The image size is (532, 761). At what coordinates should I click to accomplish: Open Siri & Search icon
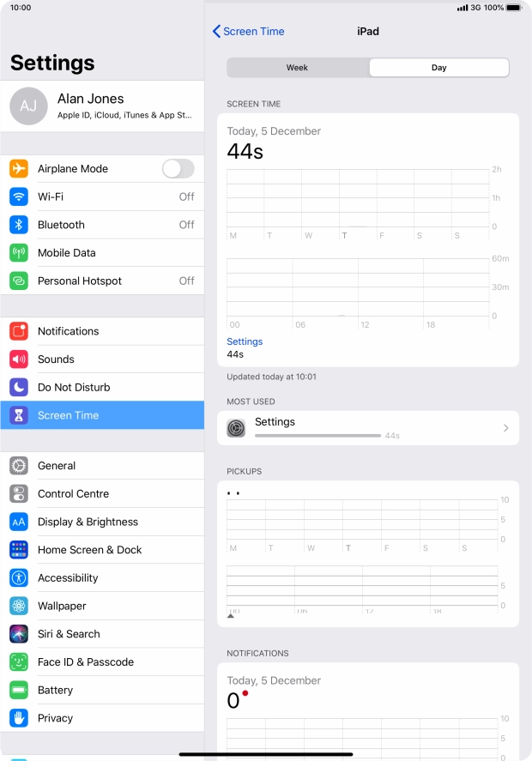point(19,634)
